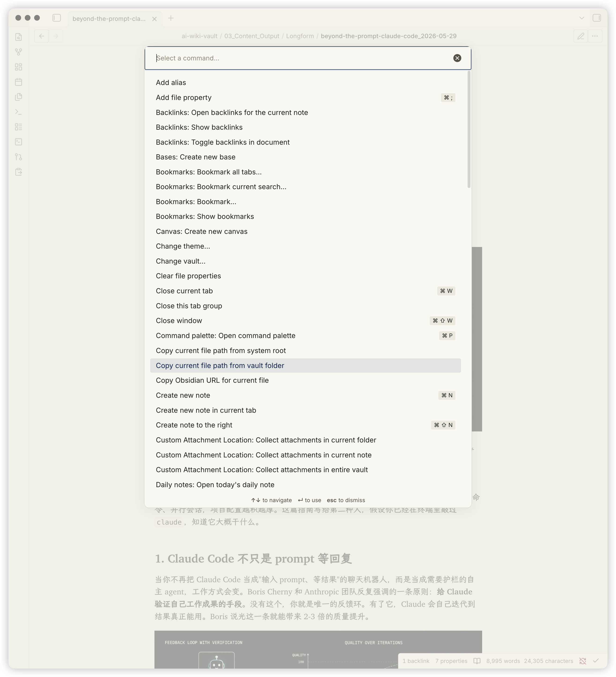The height and width of the screenshot is (677, 616).
Task: Select Create note to the right
Action: [x=305, y=425]
